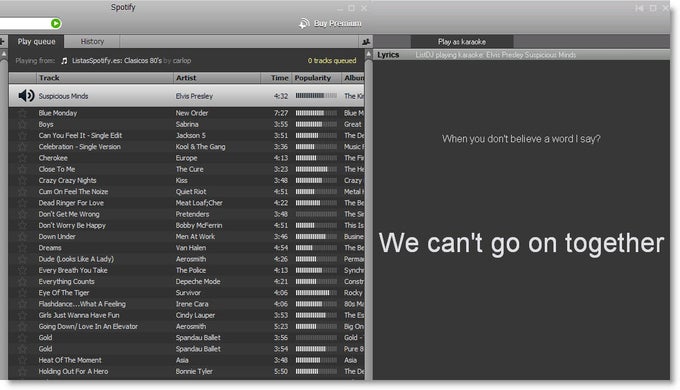
Task: Star the Celebration - Single Version track
Action: (x=22, y=147)
